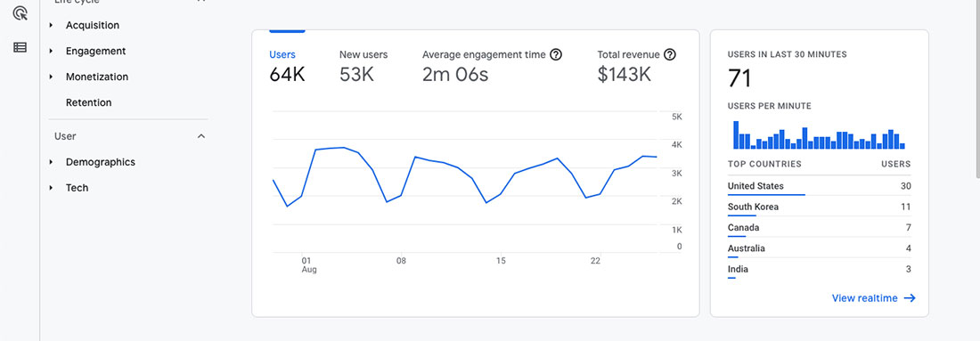
Task: Click the 08 date label on chart axis
Action: click(x=401, y=261)
